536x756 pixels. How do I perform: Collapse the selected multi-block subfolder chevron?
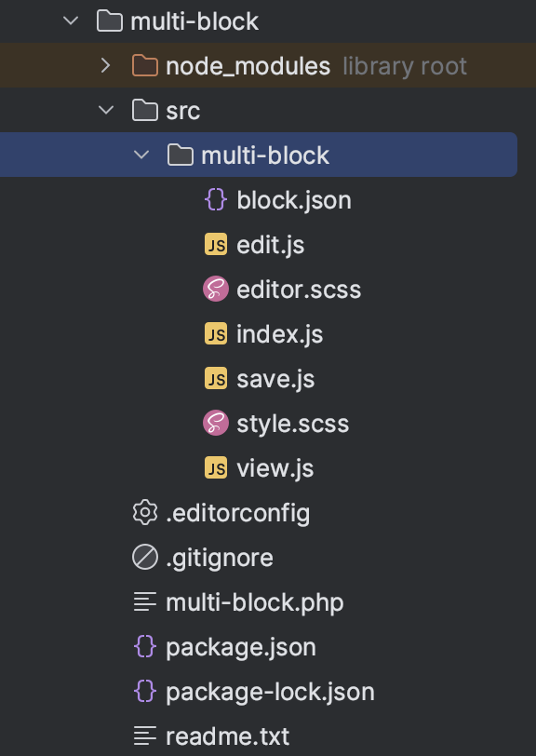point(141,155)
